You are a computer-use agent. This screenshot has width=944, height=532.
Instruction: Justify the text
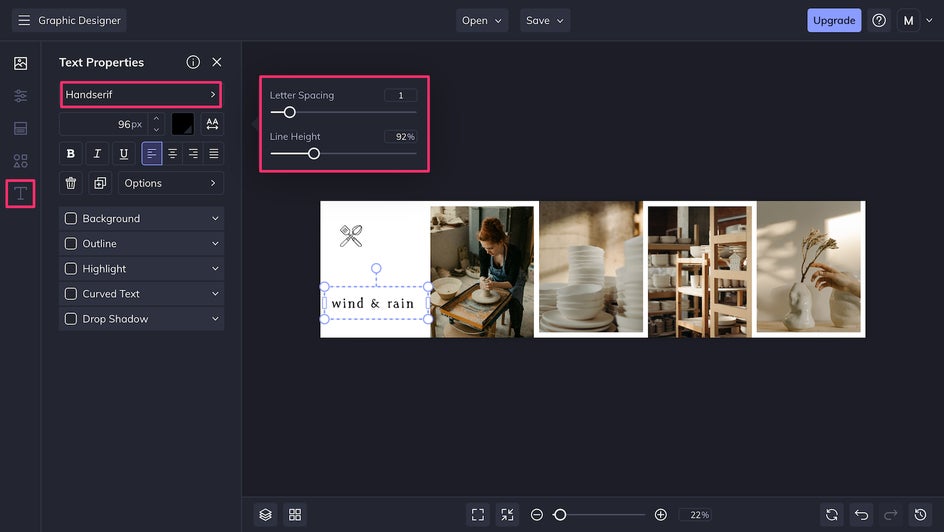coord(214,153)
